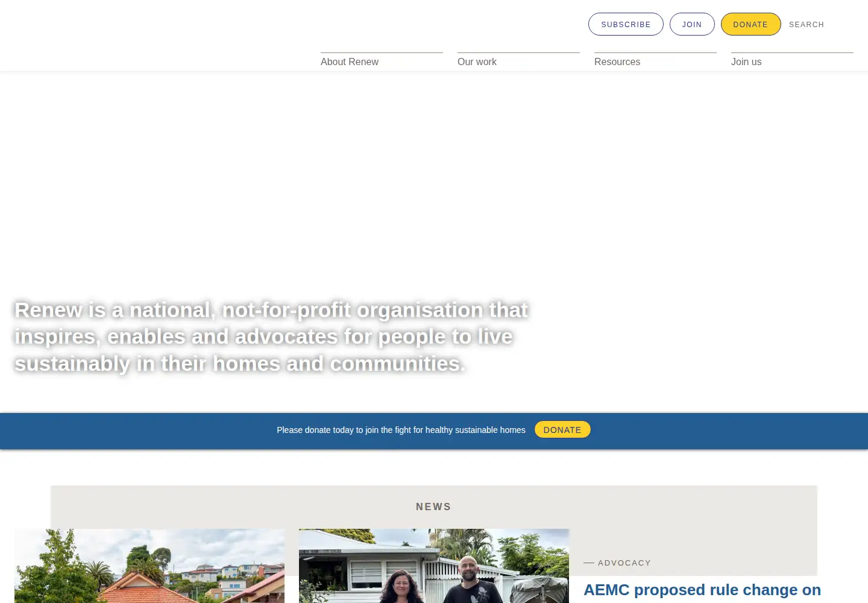This screenshot has height=603, width=868.
Task: Open the Join us menu
Action: click(746, 62)
